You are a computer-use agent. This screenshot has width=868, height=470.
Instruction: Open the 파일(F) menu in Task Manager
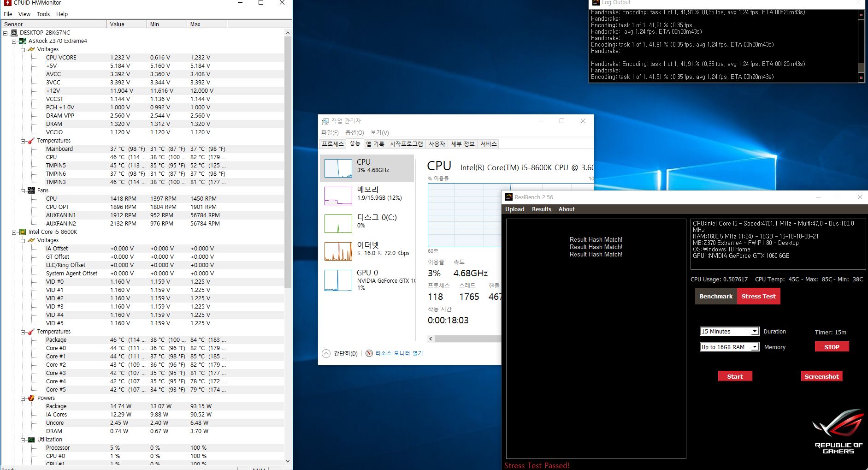tap(330, 133)
